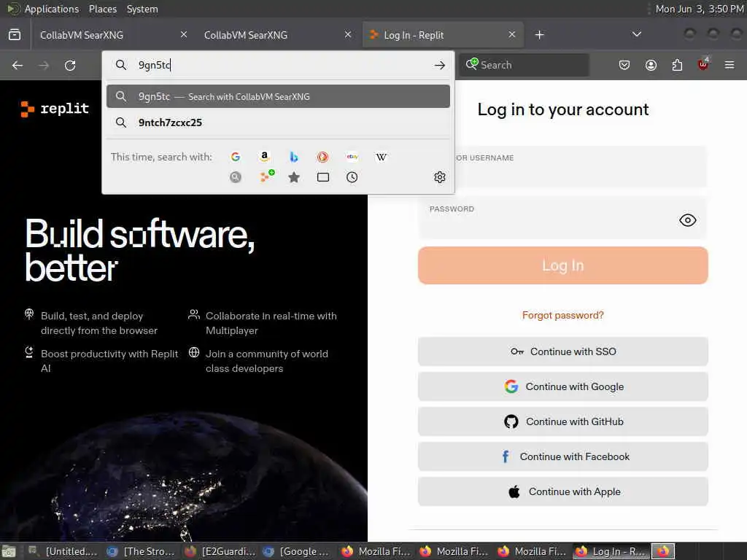Open the Pocket save icon
The width and height of the screenshot is (747, 560).
pyautogui.click(x=624, y=65)
